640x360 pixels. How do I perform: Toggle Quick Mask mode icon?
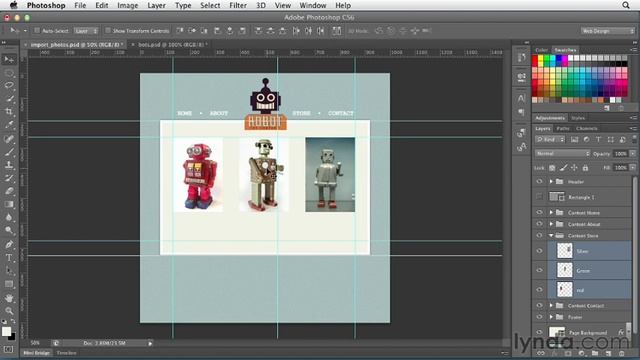[x=9, y=349]
